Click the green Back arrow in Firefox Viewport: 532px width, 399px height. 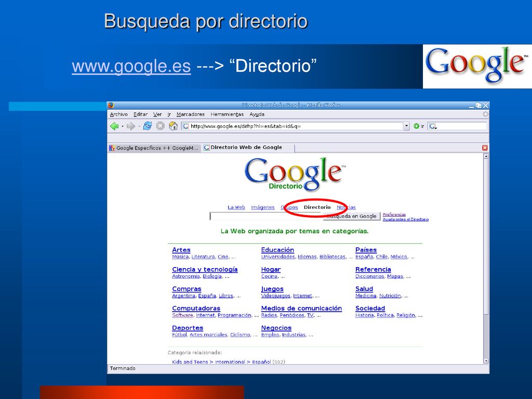point(114,126)
